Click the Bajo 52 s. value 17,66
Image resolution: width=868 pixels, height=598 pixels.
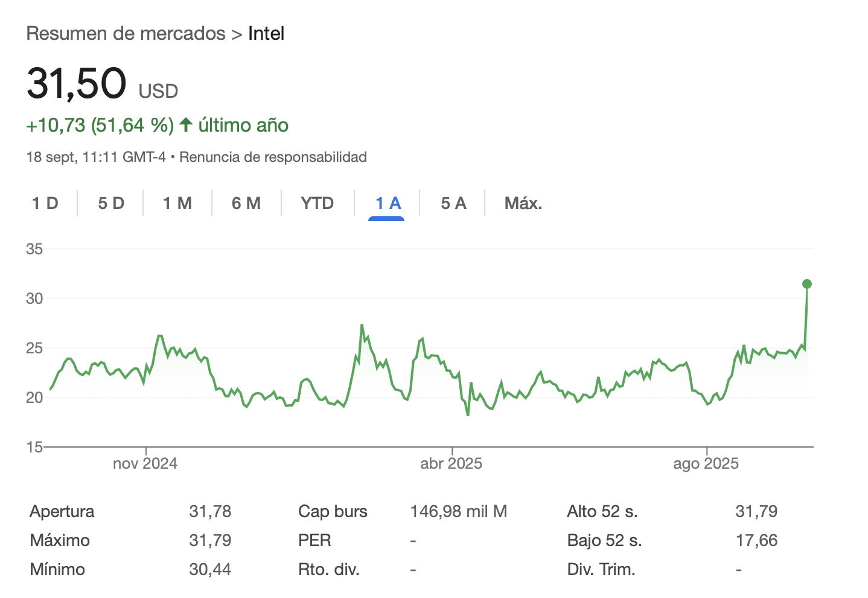coord(756,541)
